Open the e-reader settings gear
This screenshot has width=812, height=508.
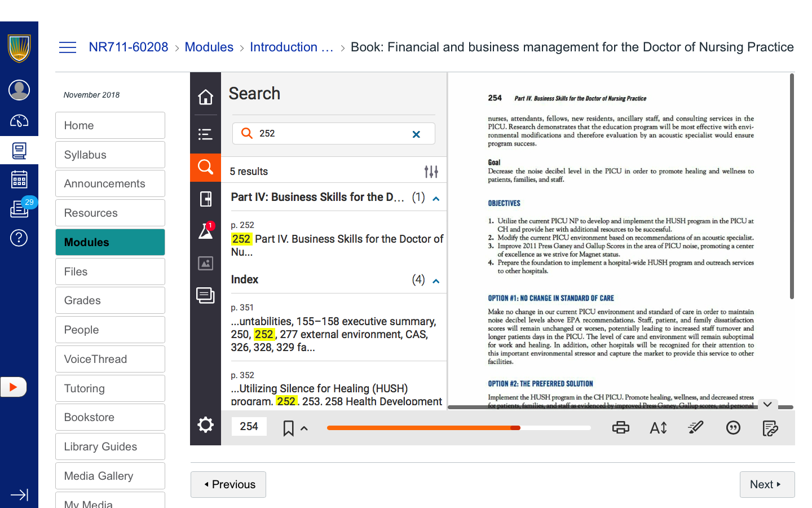click(x=205, y=425)
